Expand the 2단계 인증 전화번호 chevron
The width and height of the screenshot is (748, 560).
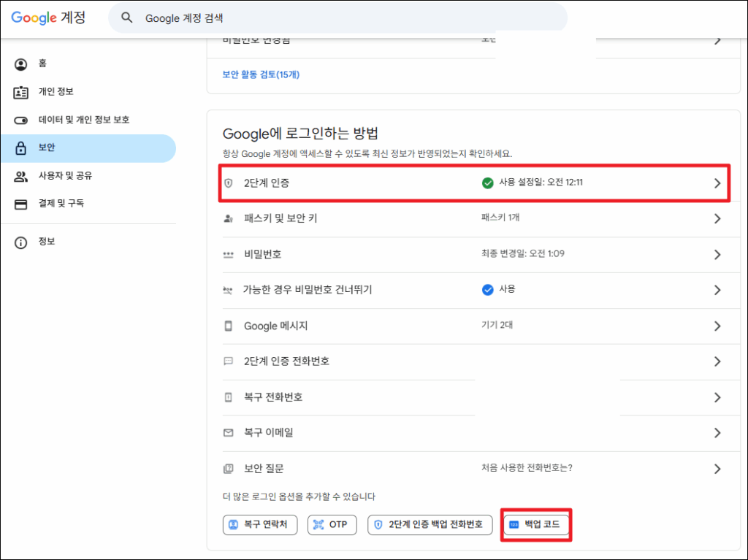click(717, 361)
